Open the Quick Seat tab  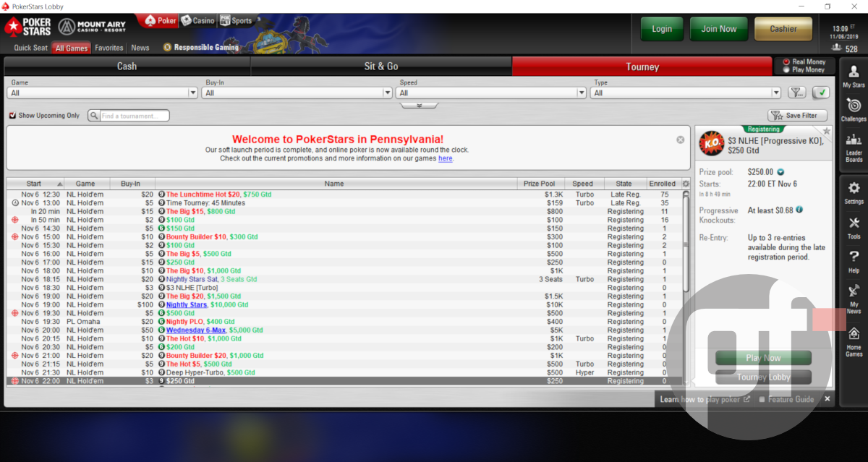31,48
